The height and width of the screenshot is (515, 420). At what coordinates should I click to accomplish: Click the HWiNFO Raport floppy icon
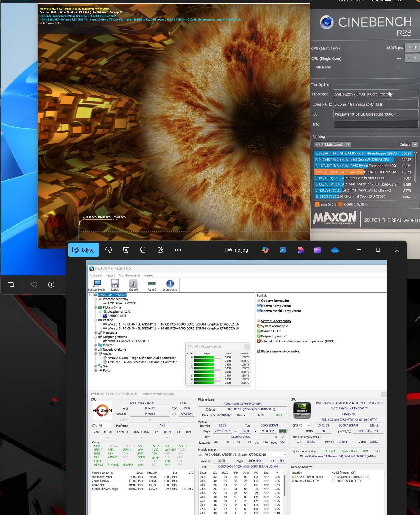click(x=115, y=285)
